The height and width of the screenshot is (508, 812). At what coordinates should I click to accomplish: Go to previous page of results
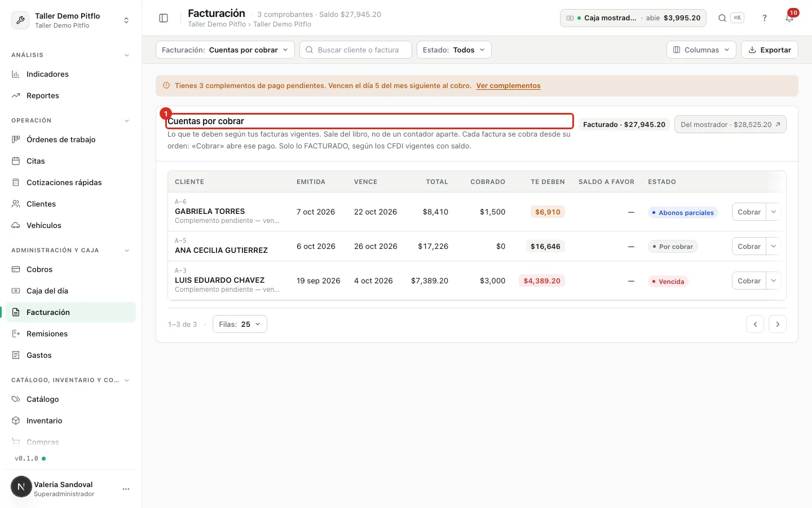click(755, 324)
